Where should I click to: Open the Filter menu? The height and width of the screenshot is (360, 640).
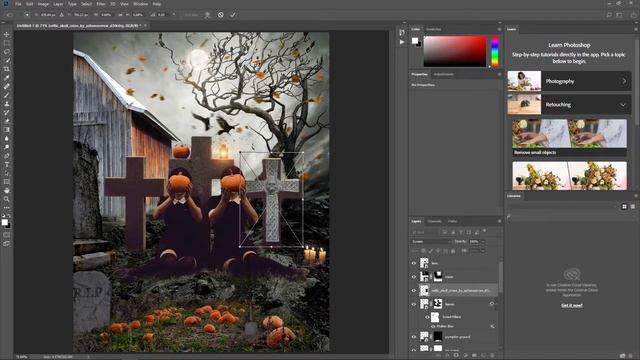coord(101,4)
